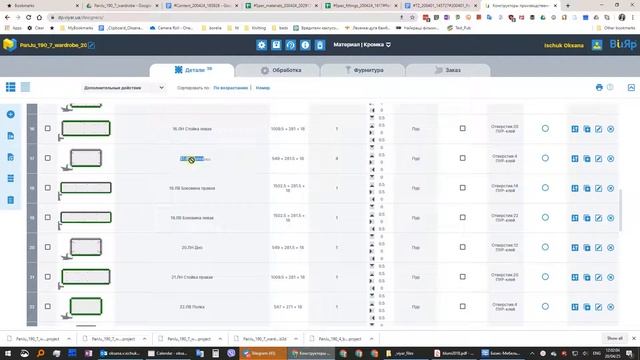Click the stacked list icon in left sidebar

coord(11,178)
